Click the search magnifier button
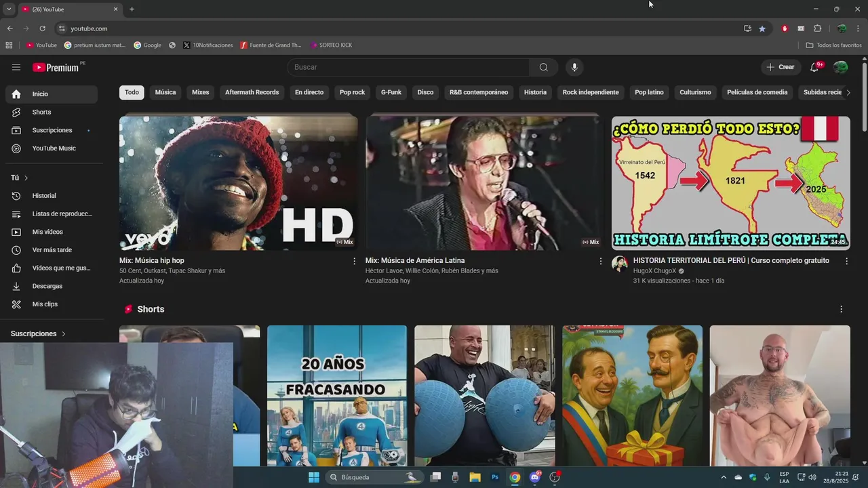 click(544, 67)
